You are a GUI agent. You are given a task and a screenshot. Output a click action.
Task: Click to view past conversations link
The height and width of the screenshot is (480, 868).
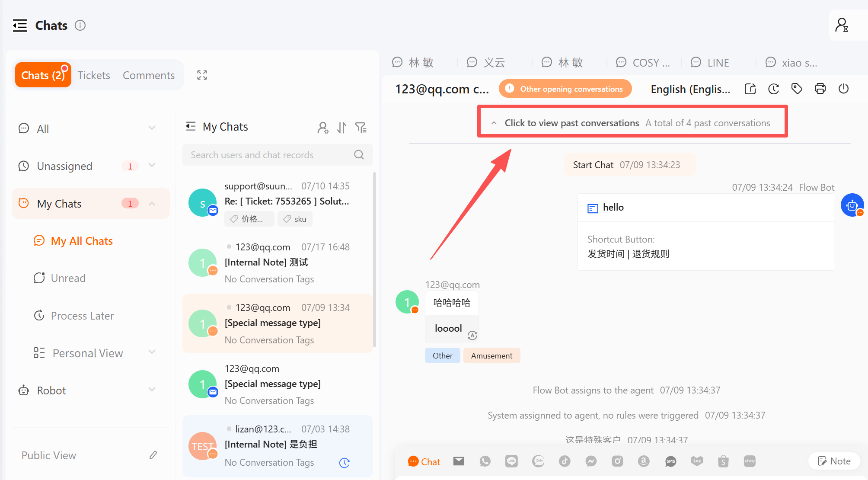(571, 123)
